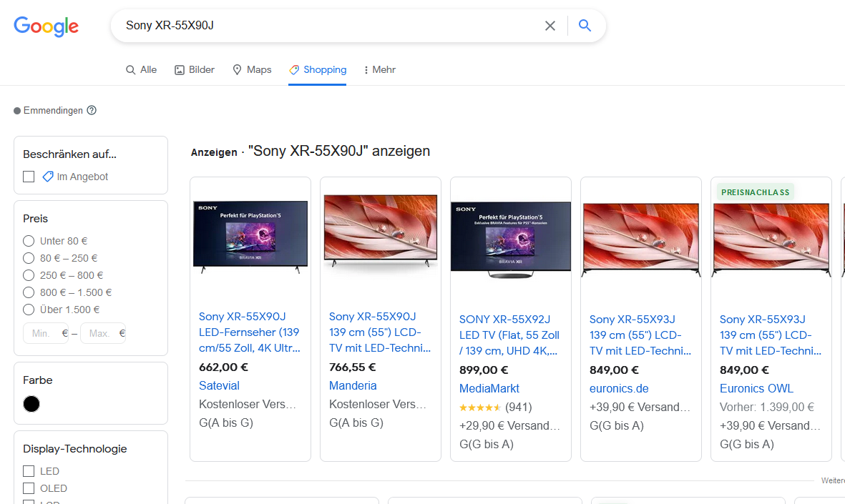Visit the Satevia shop link

click(220, 385)
